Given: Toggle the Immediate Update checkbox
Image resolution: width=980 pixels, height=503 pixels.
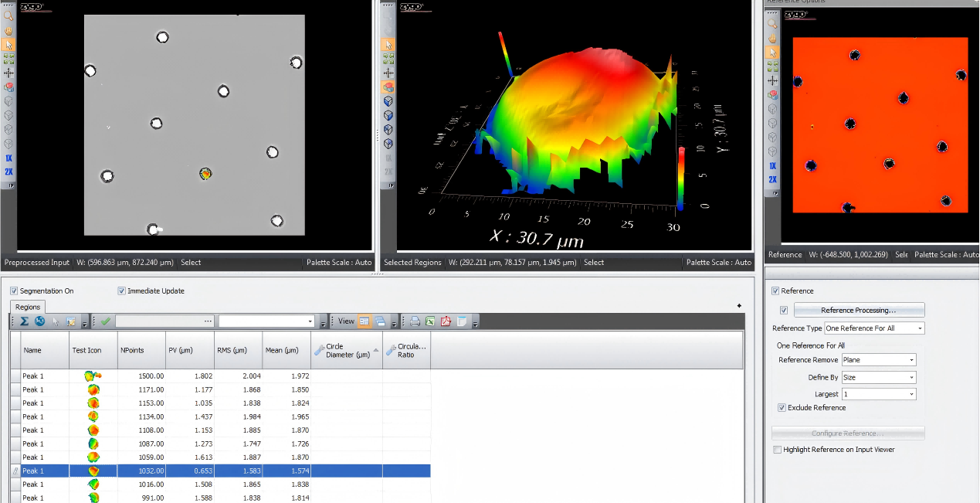Looking at the screenshot, I should click(x=121, y=291).
